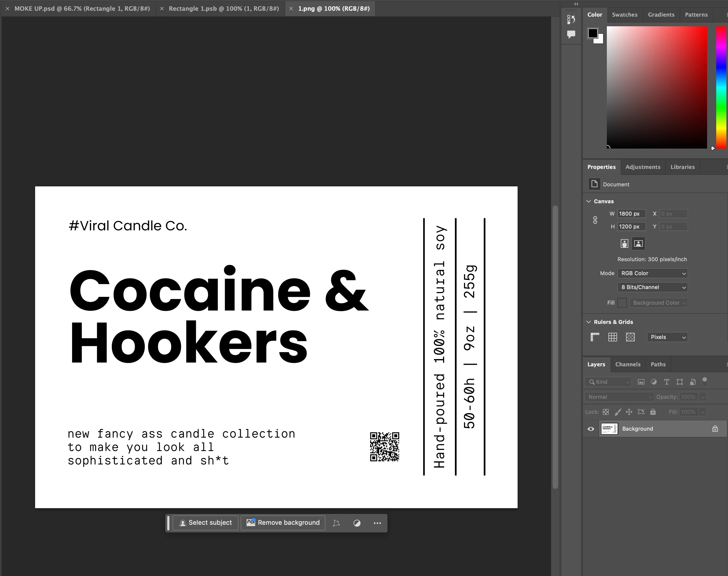Set canvas to portrait orientation

click(624, 243)
